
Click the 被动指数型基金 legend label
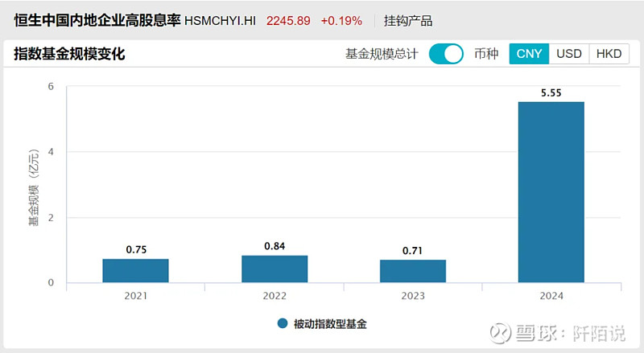pos(330,324)
